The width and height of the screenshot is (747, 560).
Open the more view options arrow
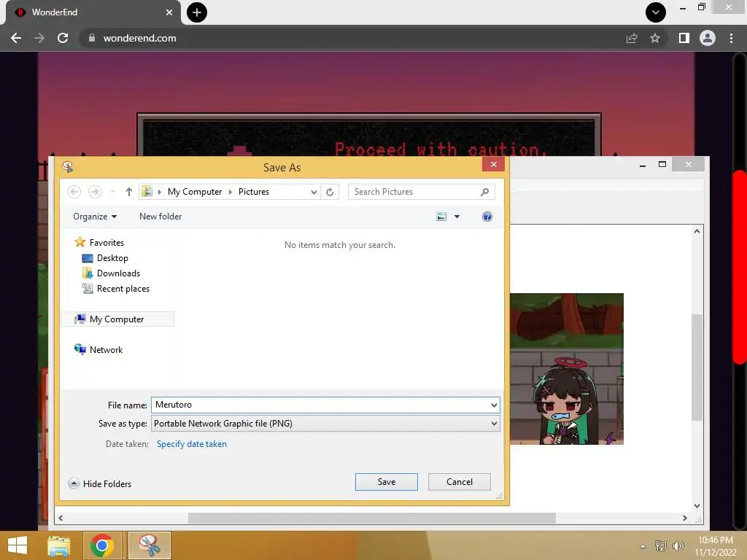[457, 217]
